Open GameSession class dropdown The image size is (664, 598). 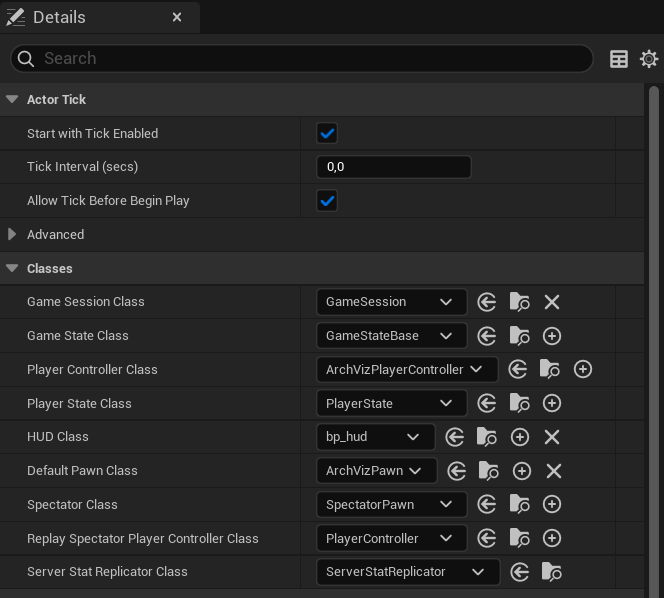392,302
